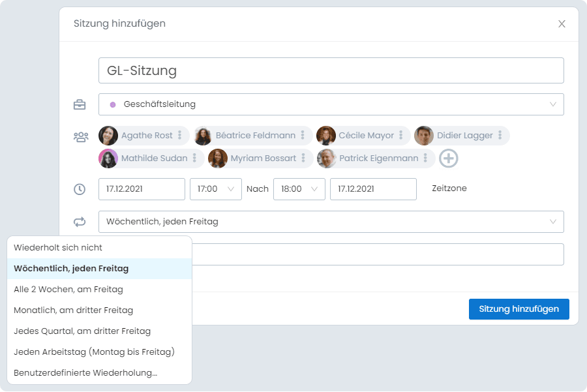Open options dots next to Béatrice Feldmann

point(303,135)
